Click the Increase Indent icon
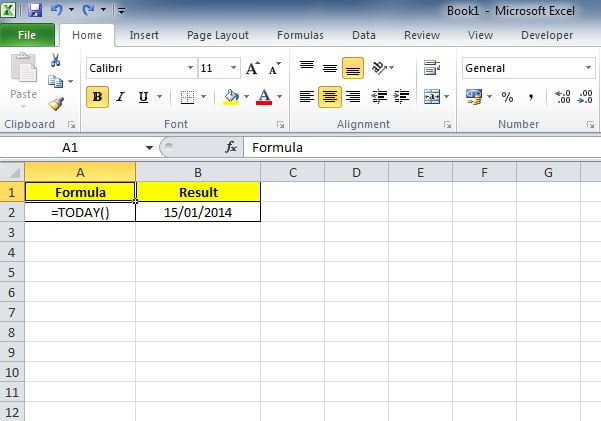The width and height of the screenshot is (601, 421). pos(401,97)
